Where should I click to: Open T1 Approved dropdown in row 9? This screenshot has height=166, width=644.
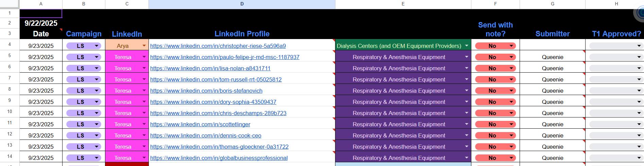(639, 102)
